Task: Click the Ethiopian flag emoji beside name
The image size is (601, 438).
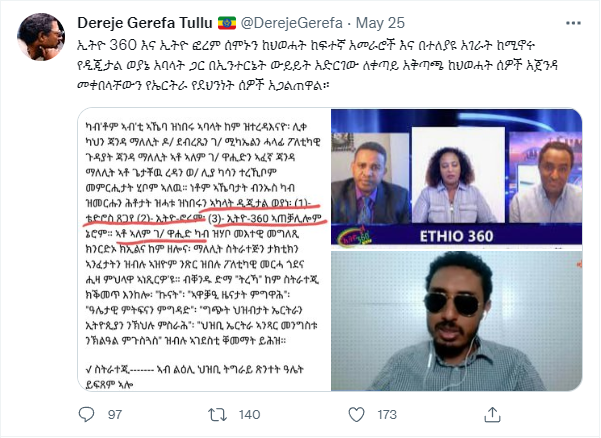Action: tap(227, 23)
